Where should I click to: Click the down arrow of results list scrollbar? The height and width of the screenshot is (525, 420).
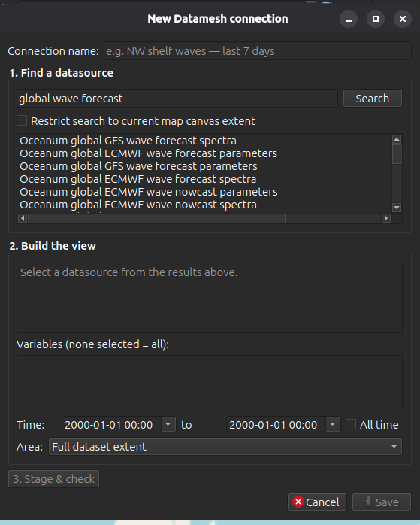click(397, 208)
